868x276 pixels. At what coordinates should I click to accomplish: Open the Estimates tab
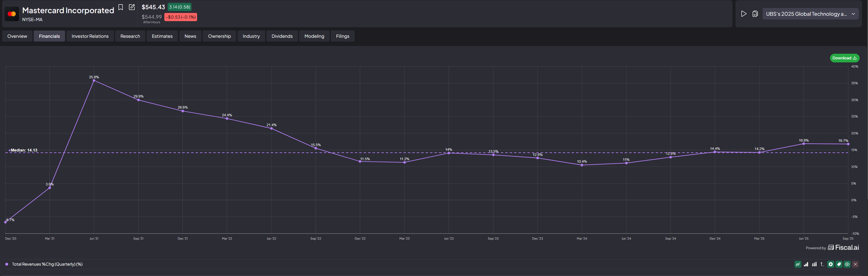tap(162, 36)
